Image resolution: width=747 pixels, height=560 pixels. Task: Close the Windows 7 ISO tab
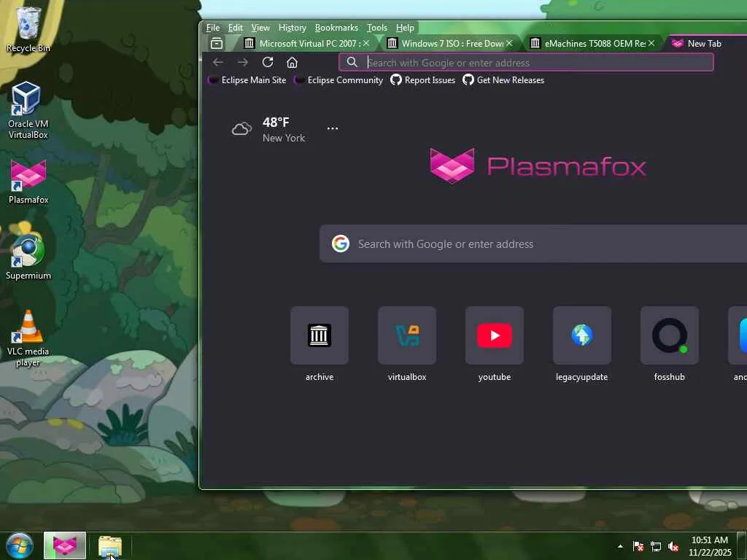(x=508, y=43)
